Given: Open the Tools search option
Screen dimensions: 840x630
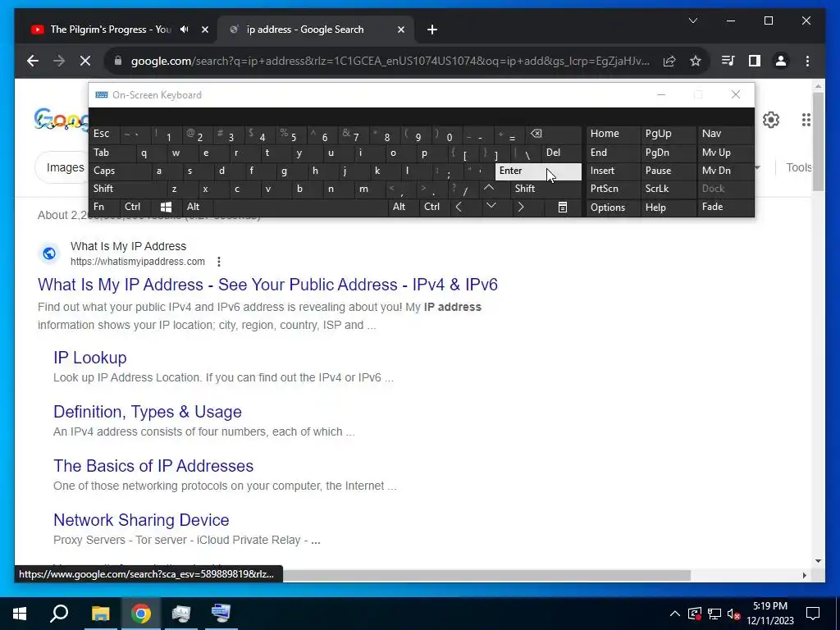Looking at the screenshot, I should tap(798, 167).
